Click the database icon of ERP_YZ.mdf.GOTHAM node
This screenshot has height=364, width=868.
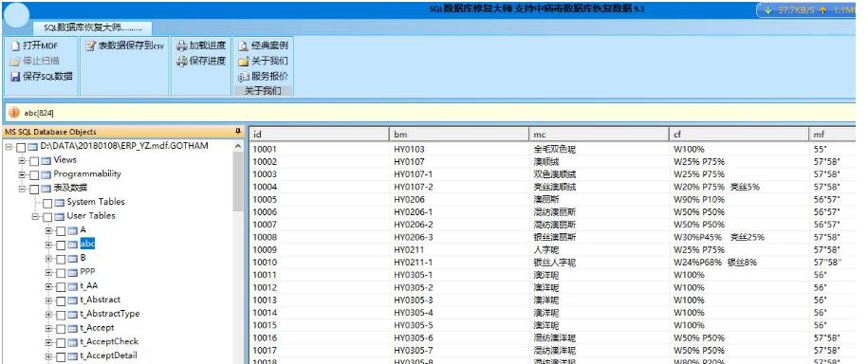pos(32,147)
